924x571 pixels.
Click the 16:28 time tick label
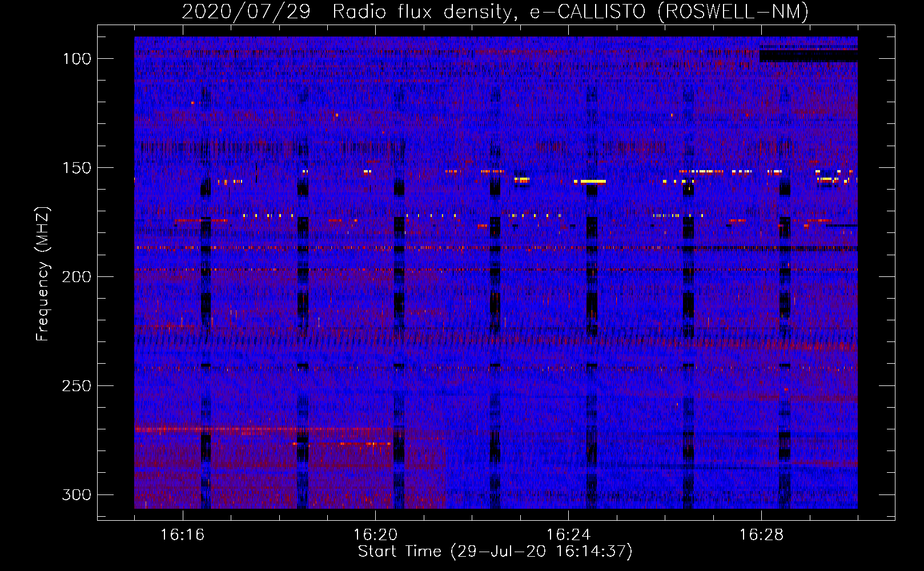(761, 535)
